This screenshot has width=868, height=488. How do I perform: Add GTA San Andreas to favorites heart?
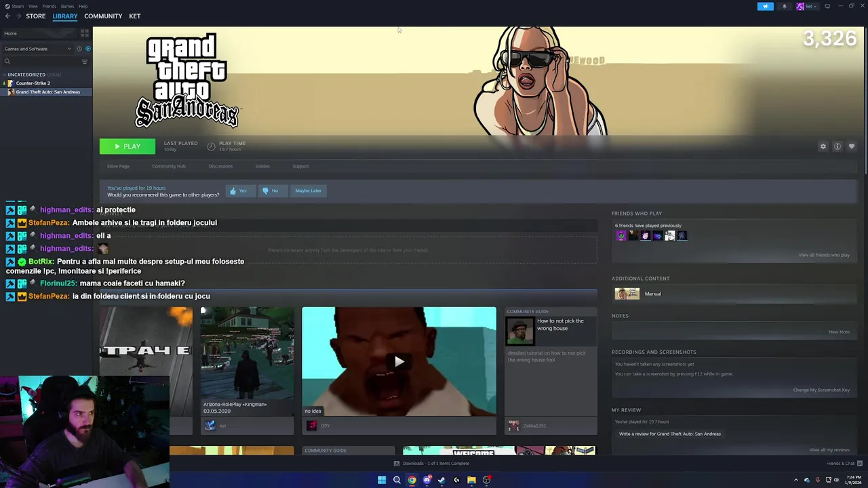(852, 146)
